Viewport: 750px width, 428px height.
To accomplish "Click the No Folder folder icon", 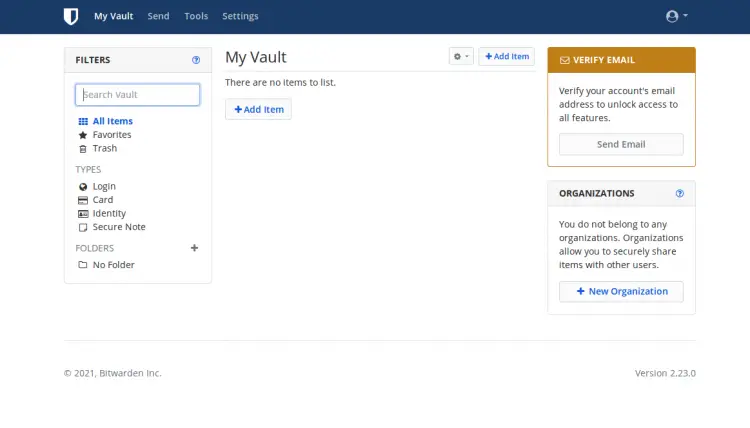I will [83, 264].
